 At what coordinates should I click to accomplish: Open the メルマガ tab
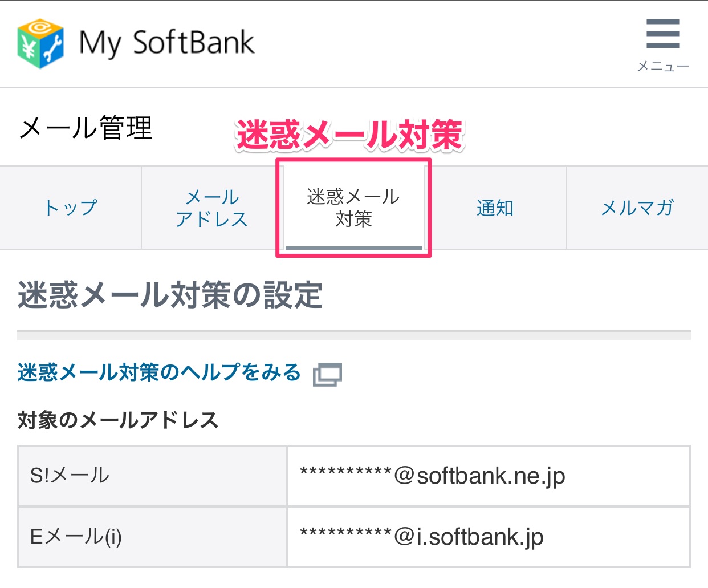[637, 208]
